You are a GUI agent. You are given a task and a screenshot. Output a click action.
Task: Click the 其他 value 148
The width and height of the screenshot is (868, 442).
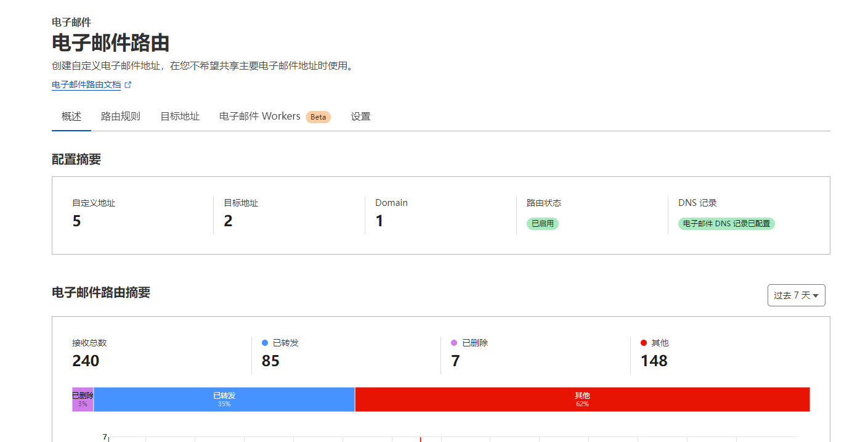tap(654, 361)
